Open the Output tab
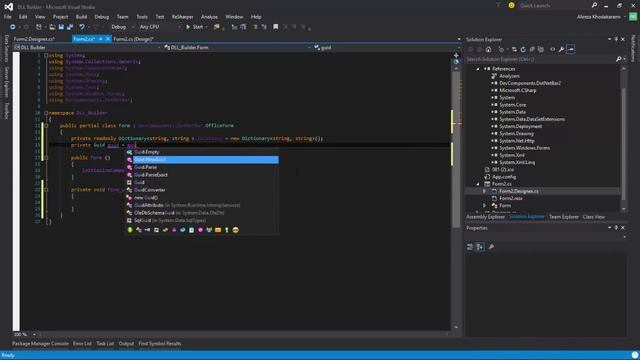 pyautogui.click(x=126, y=344)
